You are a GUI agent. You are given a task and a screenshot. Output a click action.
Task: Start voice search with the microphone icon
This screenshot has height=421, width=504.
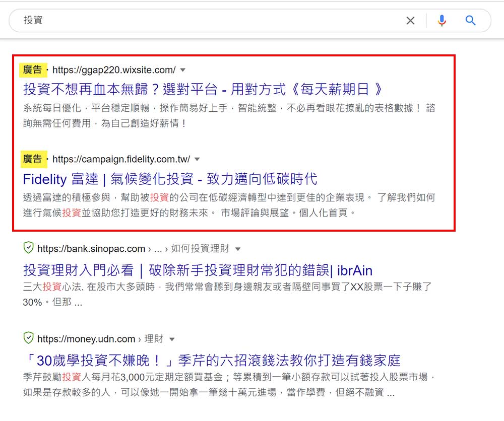click(442, 21)
